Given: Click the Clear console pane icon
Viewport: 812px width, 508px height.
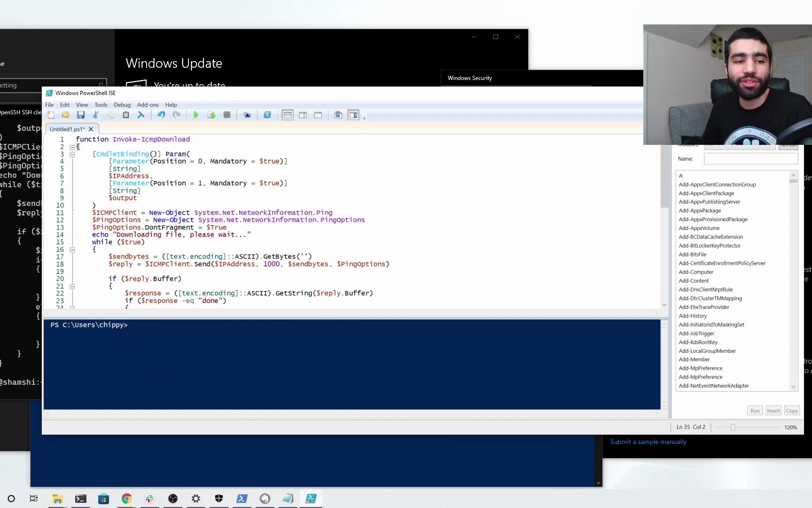Looking at the screenshot, I should [x=141, y=115].
